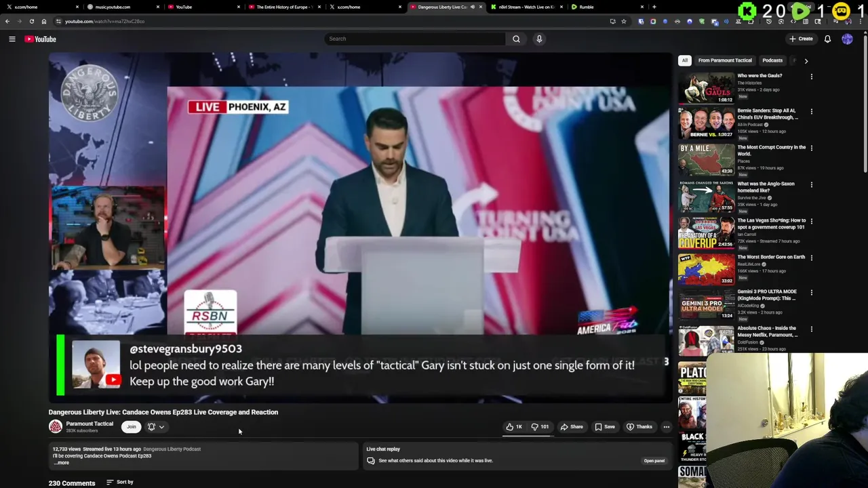Screen dimensions: 868x488
Task: Save the video to a playlist
Action: pos(605,426)
